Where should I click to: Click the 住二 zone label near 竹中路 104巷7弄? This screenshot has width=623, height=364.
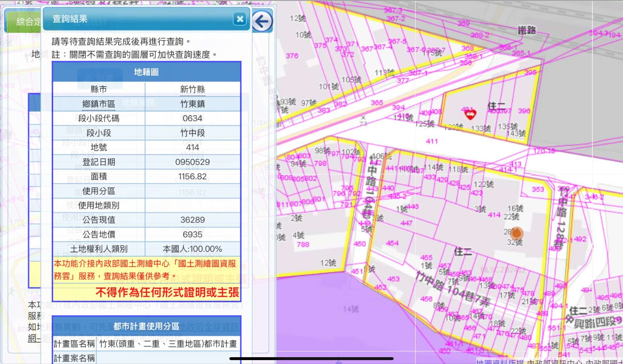(x=463, y=251)
